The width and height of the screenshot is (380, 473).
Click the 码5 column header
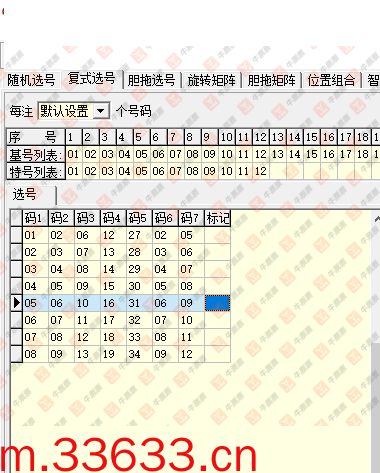(139, 218)
